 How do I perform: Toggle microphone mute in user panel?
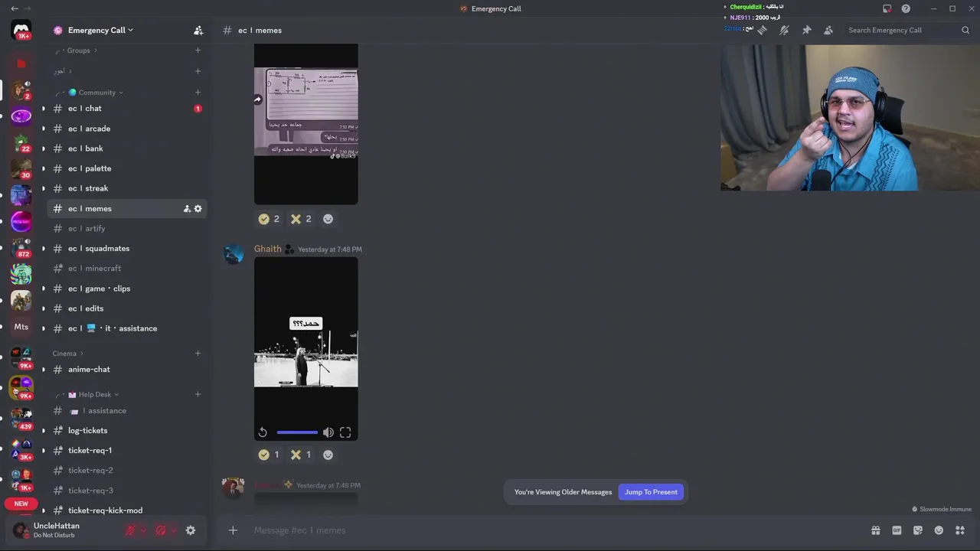tap(131, 530)
